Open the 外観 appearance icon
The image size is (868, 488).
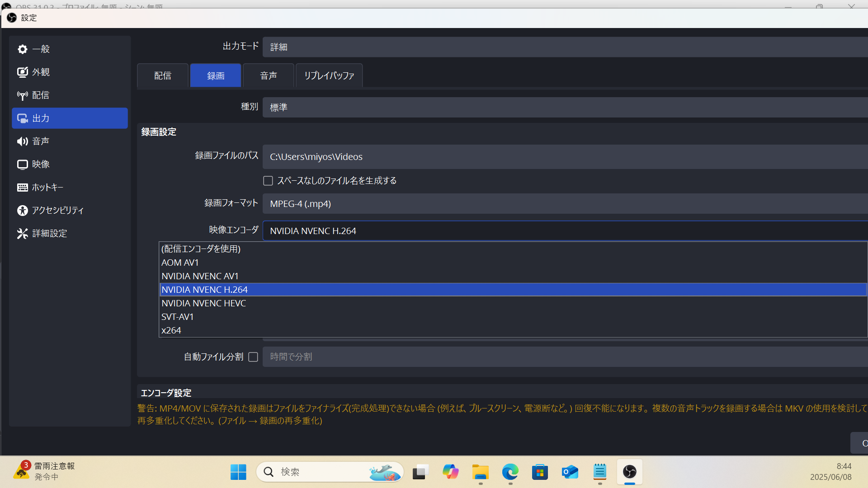pos(23,72)
